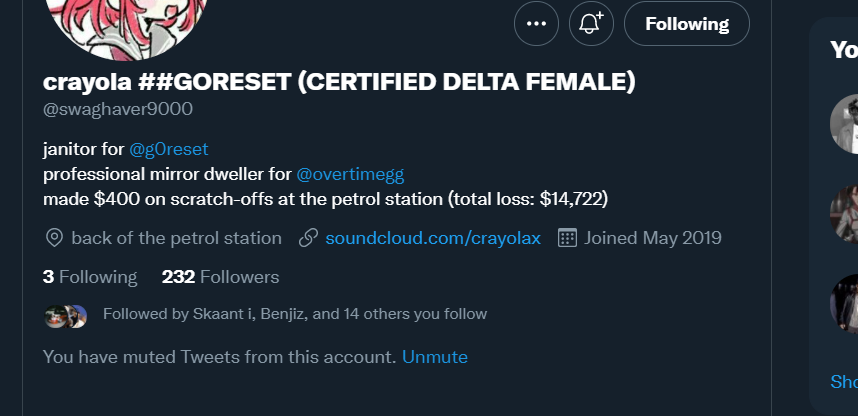Screen dimensions: 858x416
Task: Turn on notifications with the bell icon
Action: [x=591, y=24]
